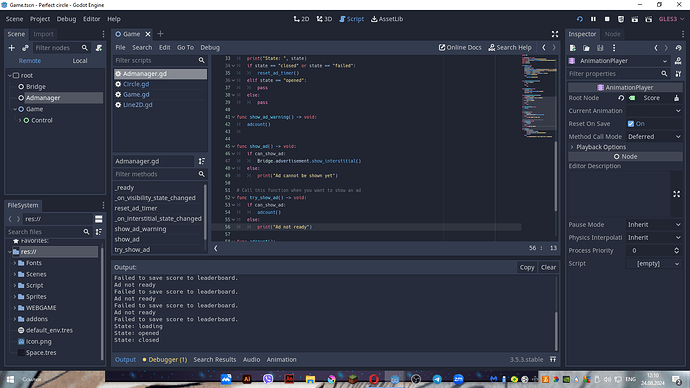Open Online Docs link

point(460,48)
